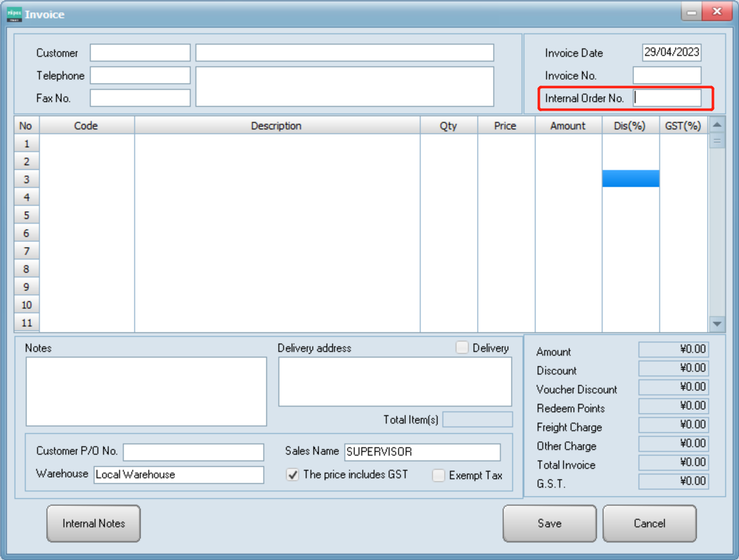Click the Customer code input box
Viewport: 739px width, 560px height.
(140, 53)
